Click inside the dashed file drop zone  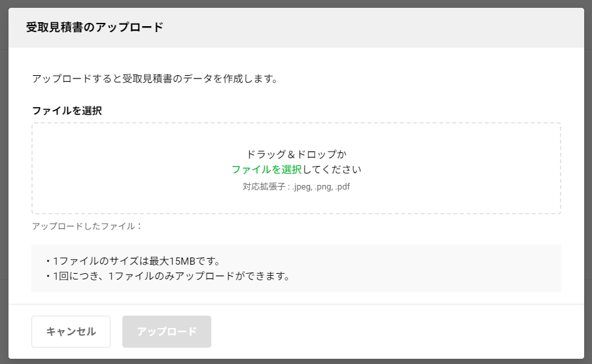(296, 168)
